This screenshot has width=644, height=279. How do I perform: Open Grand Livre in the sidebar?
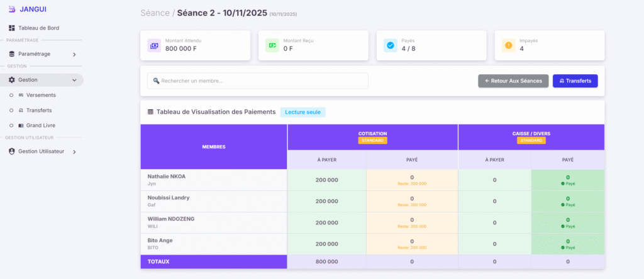click(x=41, y=125)
